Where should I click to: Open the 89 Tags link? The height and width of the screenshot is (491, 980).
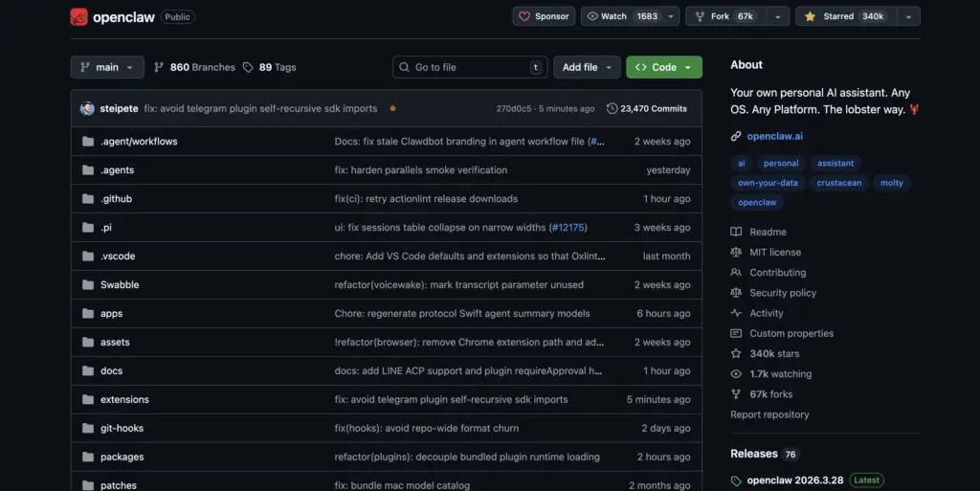(x=269, y=67)
